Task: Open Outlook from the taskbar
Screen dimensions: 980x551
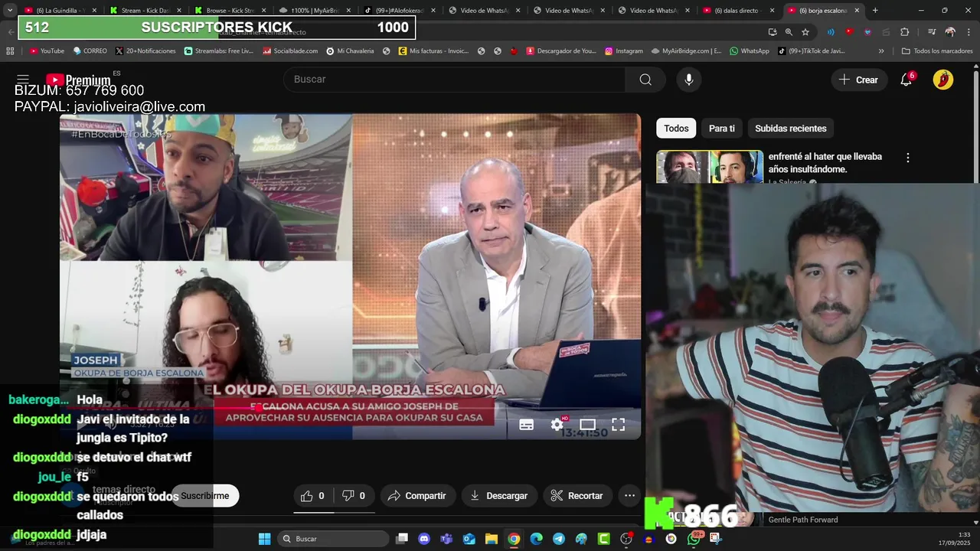Action: [x=469, y=539]
